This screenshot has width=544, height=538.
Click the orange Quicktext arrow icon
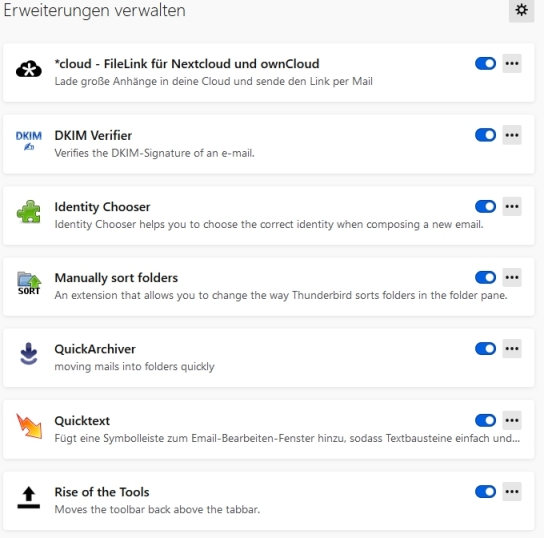tap(29, 426)
